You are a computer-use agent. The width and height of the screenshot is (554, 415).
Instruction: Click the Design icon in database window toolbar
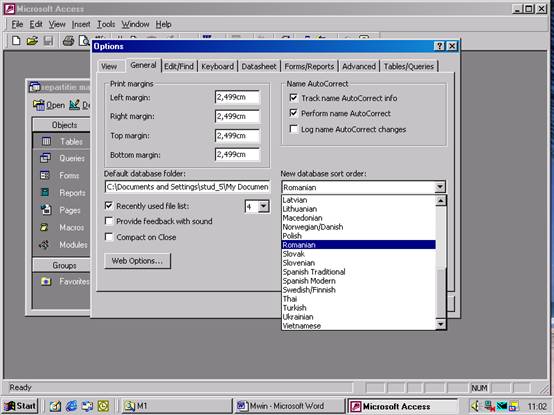tap(74, 105)
